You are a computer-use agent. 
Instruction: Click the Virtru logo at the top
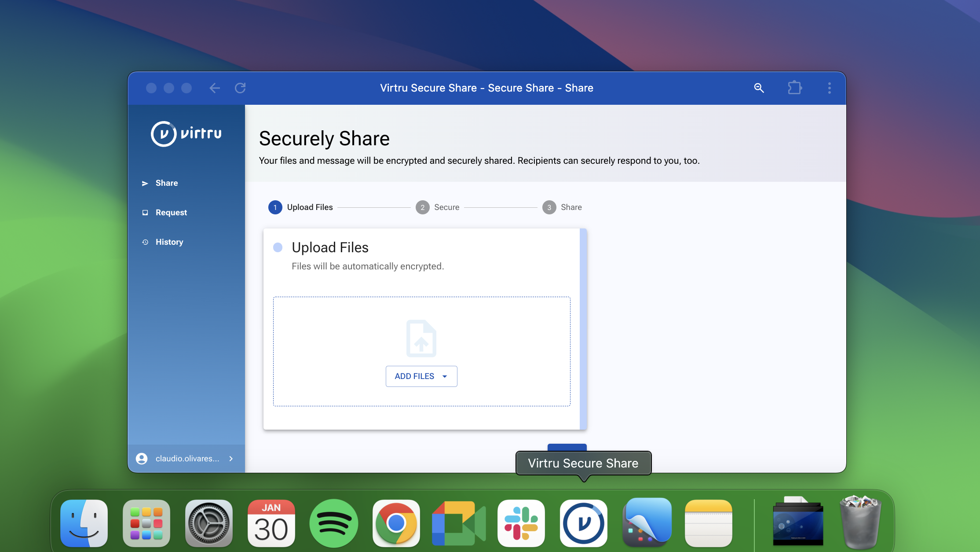[x=186, y=134]
